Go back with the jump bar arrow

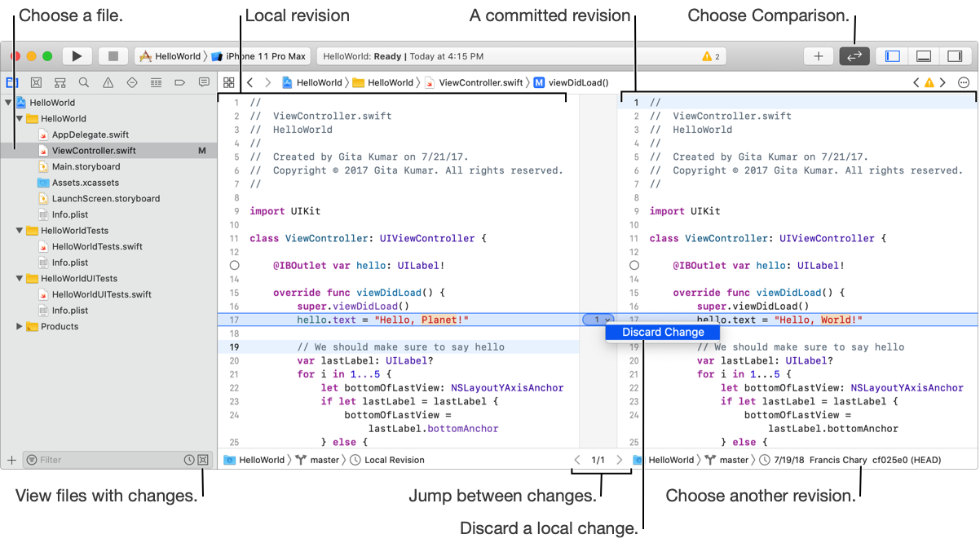click(250, 82)
